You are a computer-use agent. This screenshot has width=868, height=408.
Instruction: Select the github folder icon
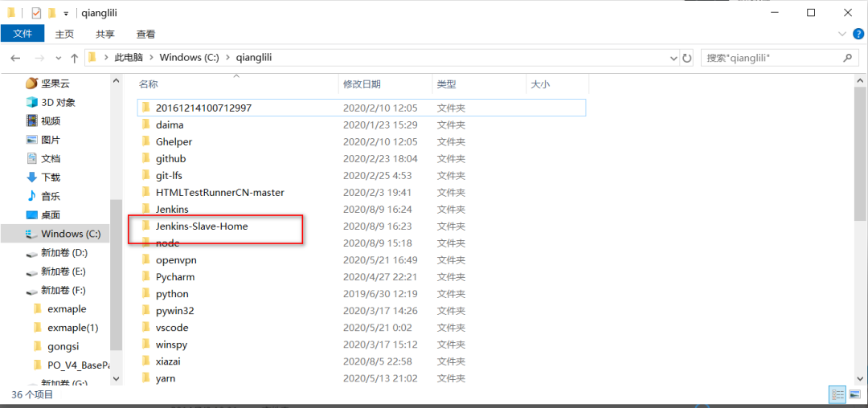click(146, 158)
